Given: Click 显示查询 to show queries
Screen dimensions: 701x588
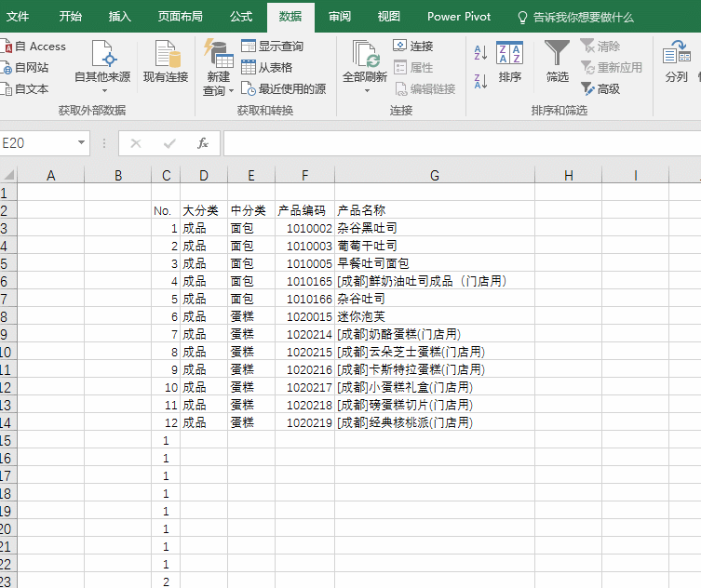Looking at the screenshot, I should pyautogui.click(x=271, y=47).
